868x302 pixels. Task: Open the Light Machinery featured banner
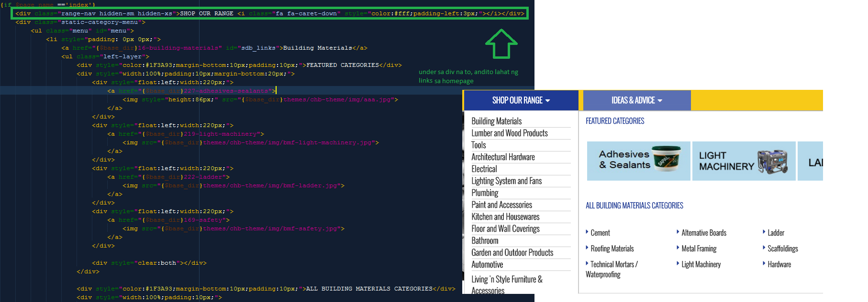pyautogui.click(x=744, y=161)
